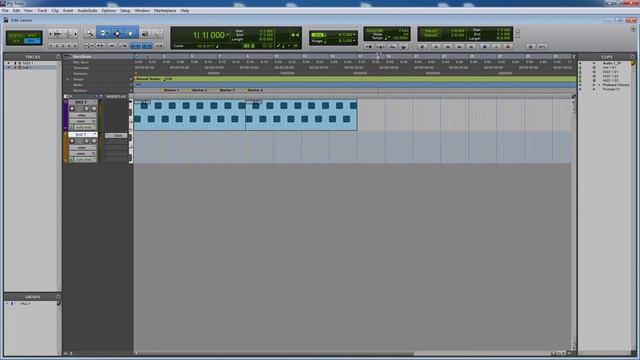Click the Play button in transport
The image size is (640, 360).
pyautogui.click(x=496, y=47)
